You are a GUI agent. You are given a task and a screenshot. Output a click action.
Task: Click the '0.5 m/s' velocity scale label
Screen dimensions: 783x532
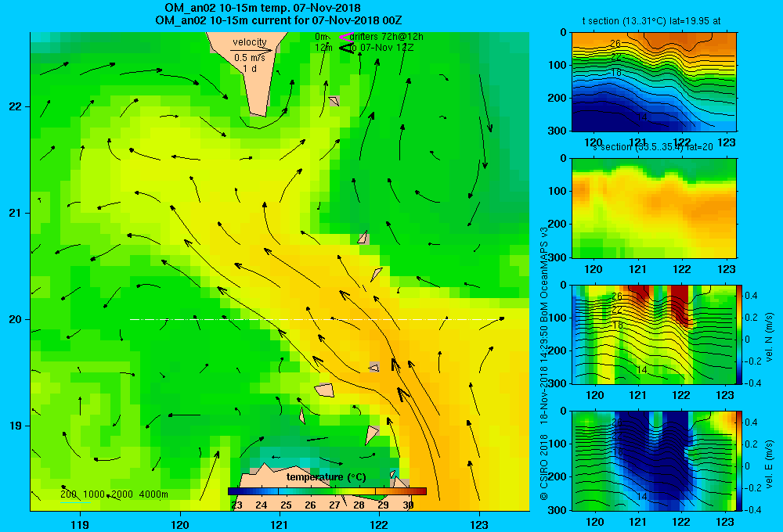[250, 59]
